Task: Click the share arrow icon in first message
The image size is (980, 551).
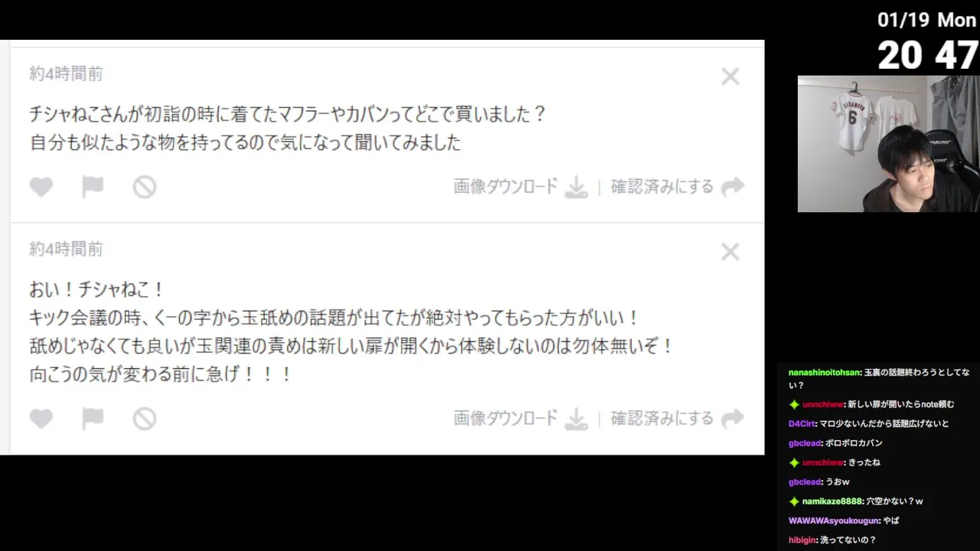Action: [x=733, y=187]
